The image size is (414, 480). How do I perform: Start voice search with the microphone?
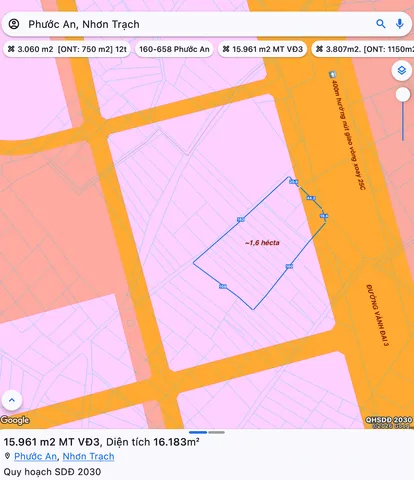tap(400, 24)
